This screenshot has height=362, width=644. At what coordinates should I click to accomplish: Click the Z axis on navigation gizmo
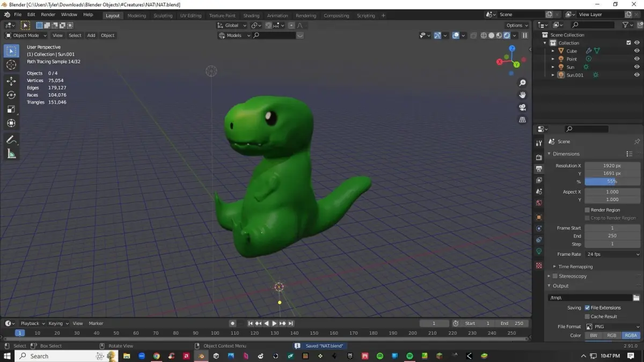[512, 48]
